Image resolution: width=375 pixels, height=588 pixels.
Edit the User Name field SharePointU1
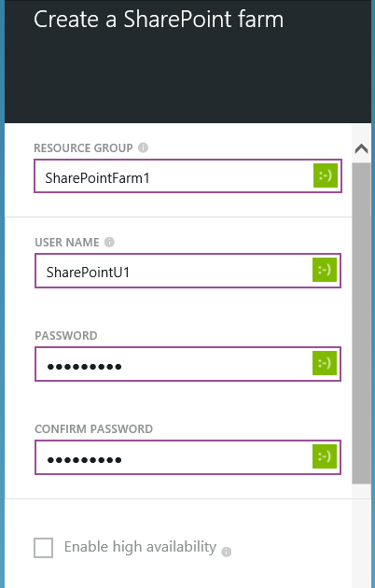click(x=187, y=271)
